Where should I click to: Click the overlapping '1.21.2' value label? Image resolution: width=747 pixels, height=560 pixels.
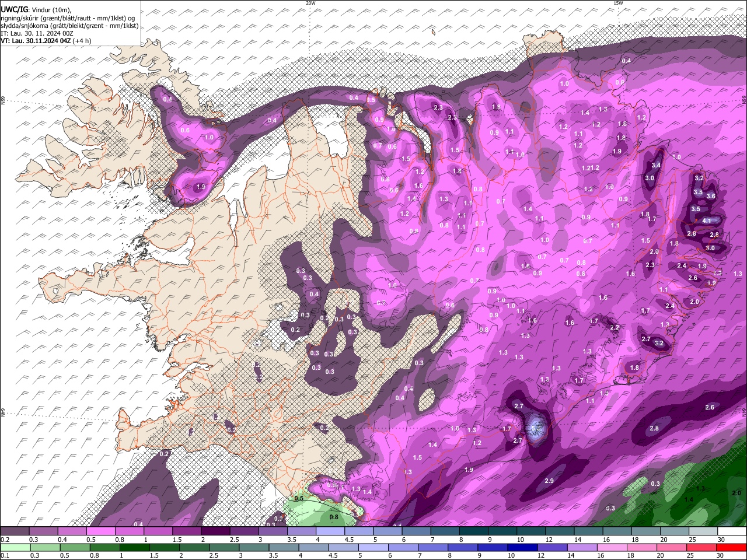pyautogui.click(x=591, y=168)
